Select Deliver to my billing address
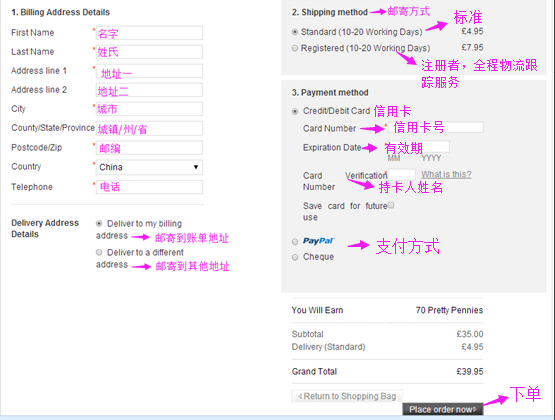The width and height of the screenshot is (555, 420). pyautogui.click(x=99, y=224)
